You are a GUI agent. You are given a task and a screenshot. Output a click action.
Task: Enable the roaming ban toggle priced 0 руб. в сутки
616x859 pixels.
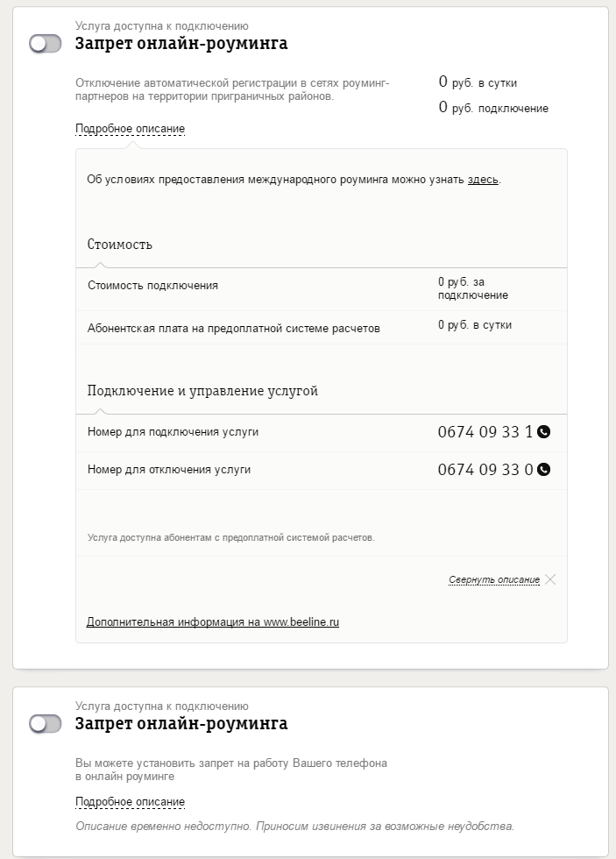click(x=46, y=44)
